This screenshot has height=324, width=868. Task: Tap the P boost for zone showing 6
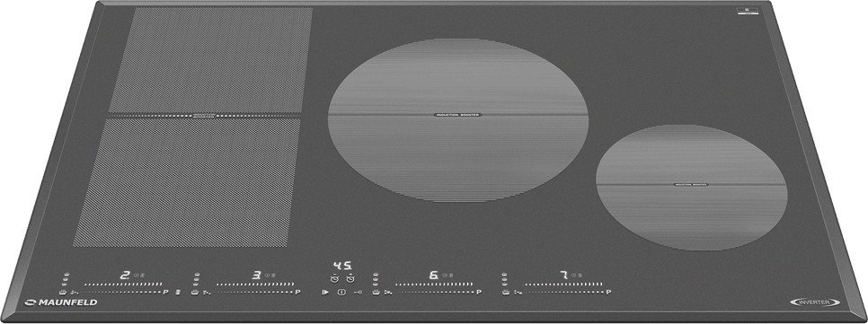click(x=479, y=292)
